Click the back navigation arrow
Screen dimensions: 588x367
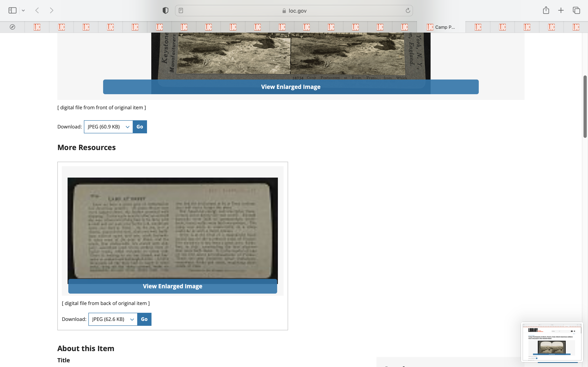[37, 10]
